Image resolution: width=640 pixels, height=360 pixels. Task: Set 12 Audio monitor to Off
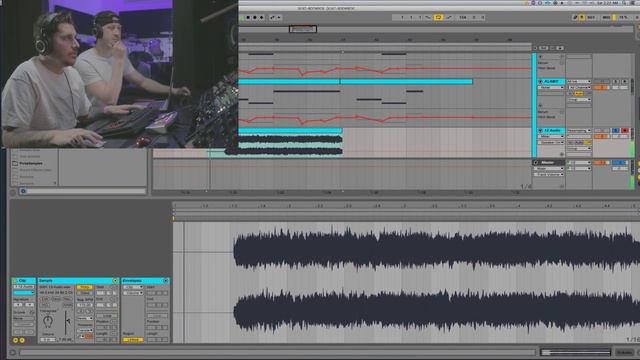tap(588, 142)
